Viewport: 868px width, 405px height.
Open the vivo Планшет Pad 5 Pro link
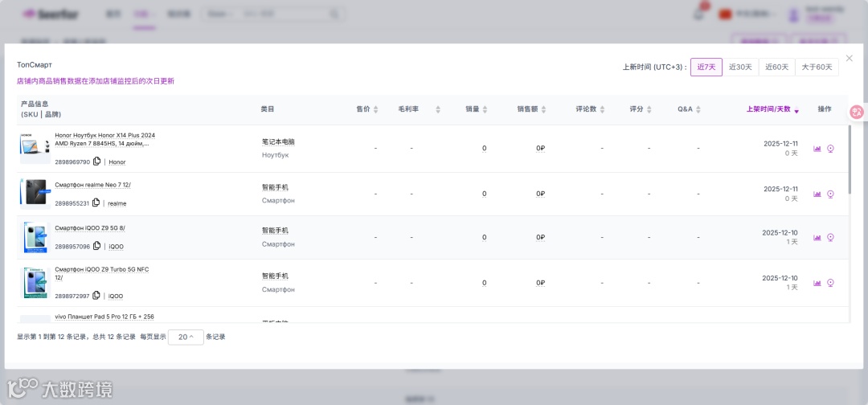pyautogui.click(x=104, y=317)
